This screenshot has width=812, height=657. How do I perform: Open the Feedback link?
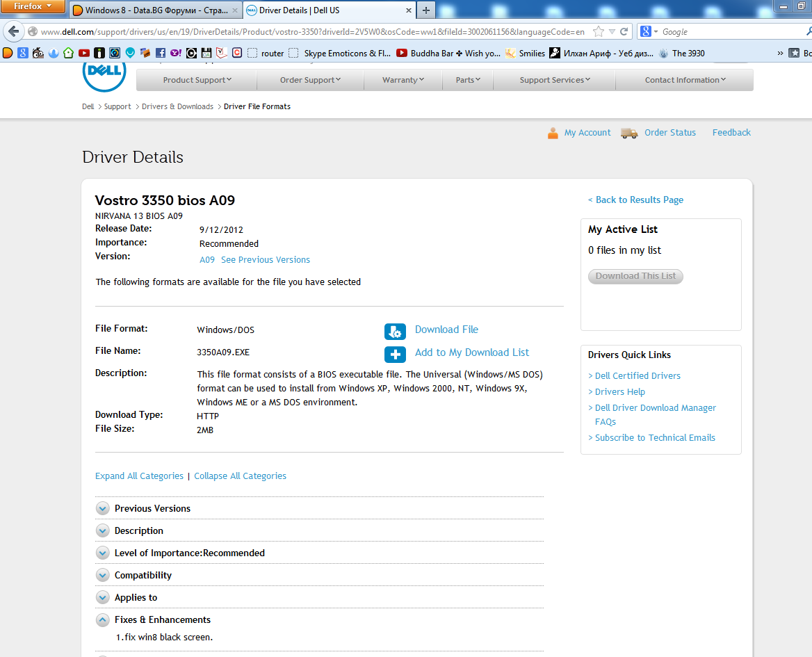[x=731, y=133]
